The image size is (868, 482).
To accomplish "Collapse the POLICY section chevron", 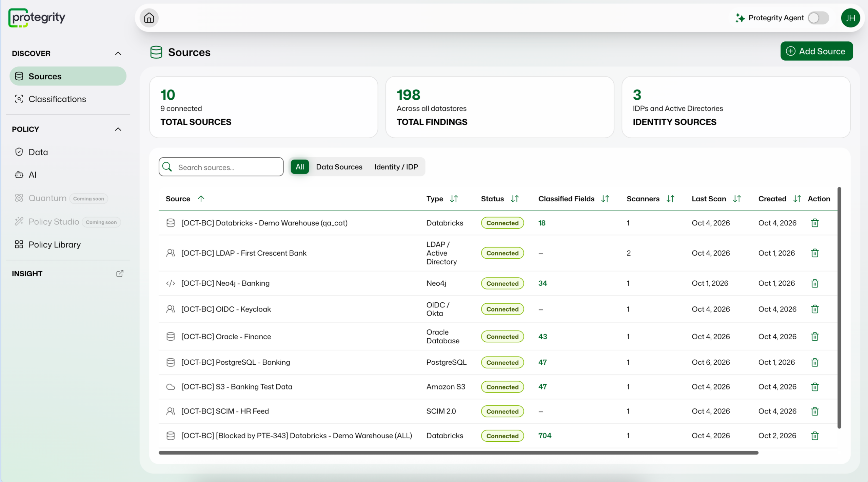I will click(118, 129).
